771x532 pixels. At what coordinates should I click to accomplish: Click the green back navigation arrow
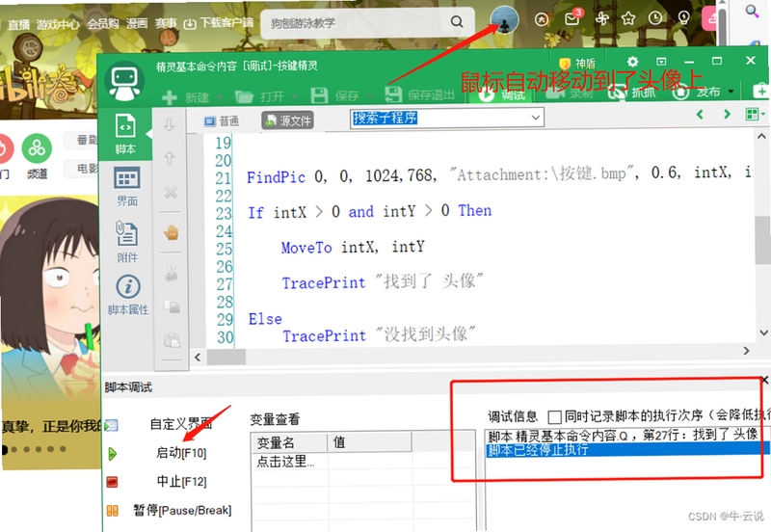[700, 115]
